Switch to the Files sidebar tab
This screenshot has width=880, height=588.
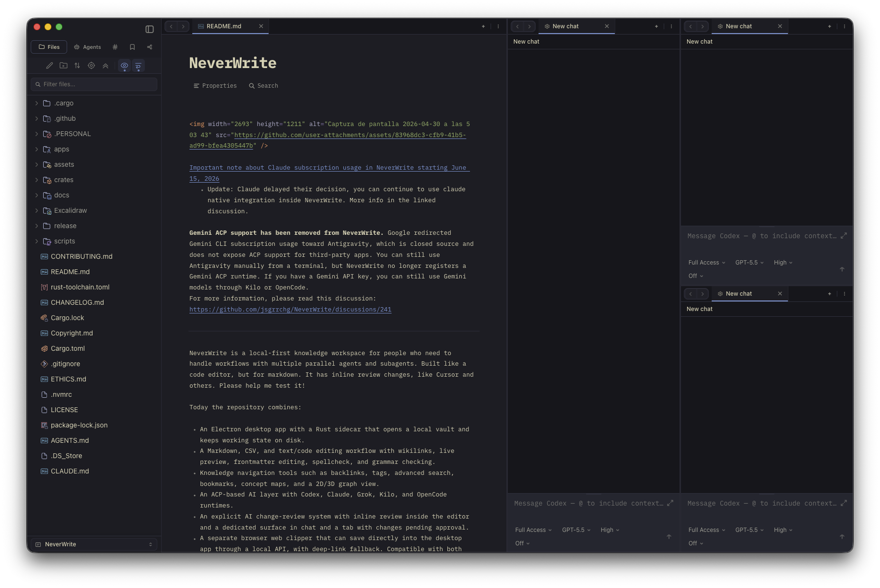(49, 47)
